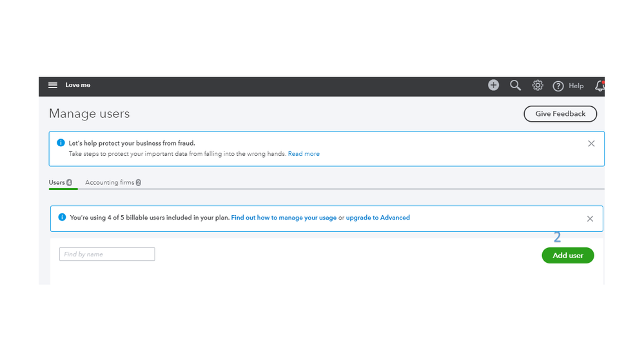Open the Settings gear menu

tap(538, 85)
